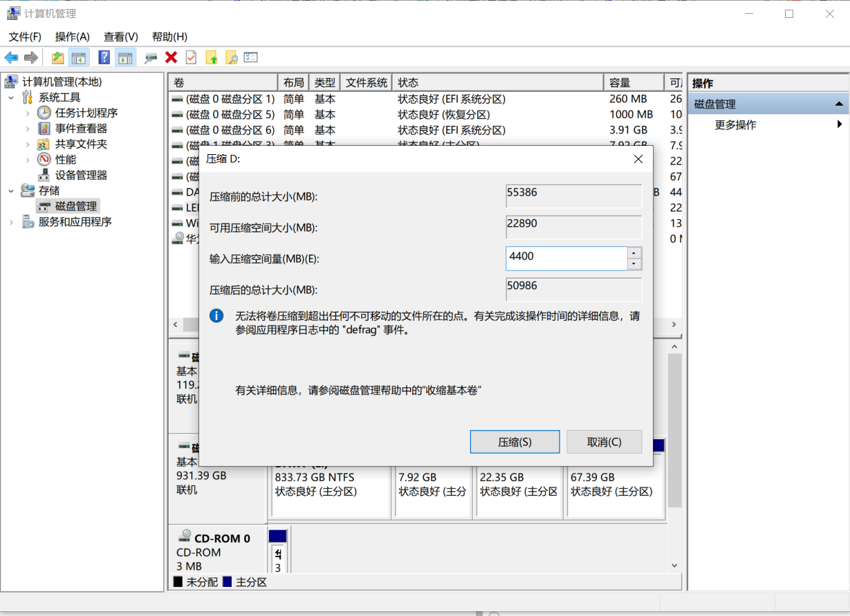The height and width of the screenshot is (616, 850).
Task: Expand the 性能 node arrow
Action: 28,160
